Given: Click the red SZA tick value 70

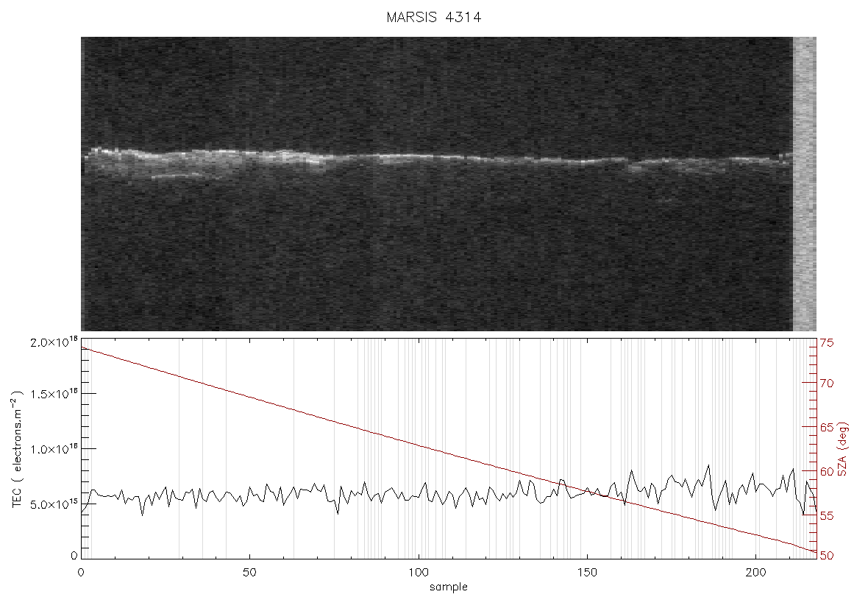Looking at the screenshot, I should [x=827, y=384].
